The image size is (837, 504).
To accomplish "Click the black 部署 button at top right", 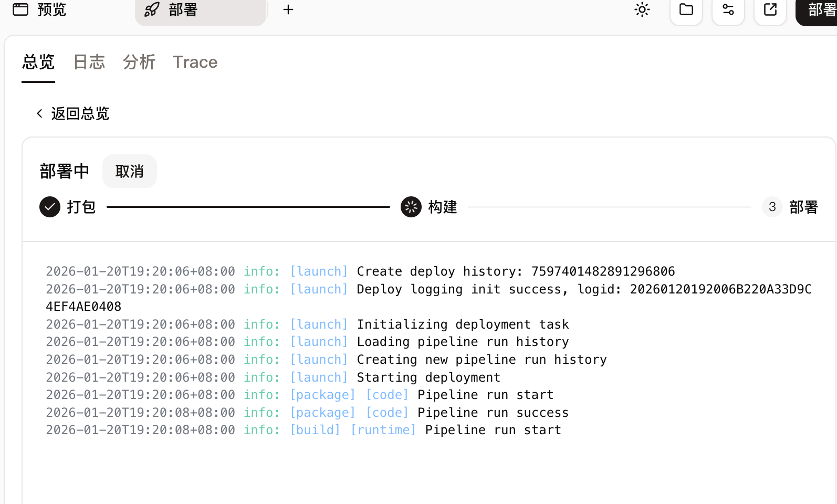I will [x=819, y=9].
